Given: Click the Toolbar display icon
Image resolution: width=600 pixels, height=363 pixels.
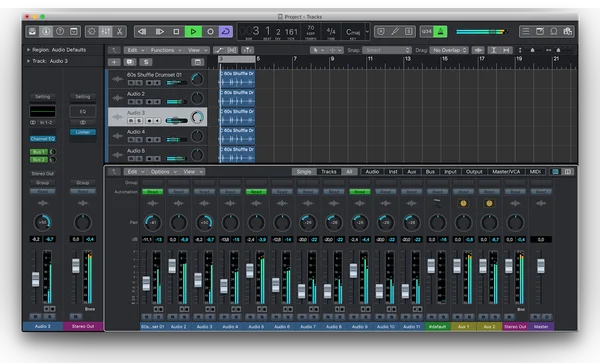Looking at the screenshot, I should click(x=74, y=31).
